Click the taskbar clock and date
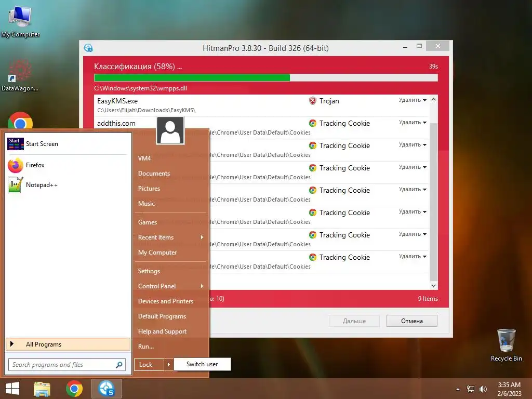The width and height of the screenshot is (532, 399). [x=509, y=389]
